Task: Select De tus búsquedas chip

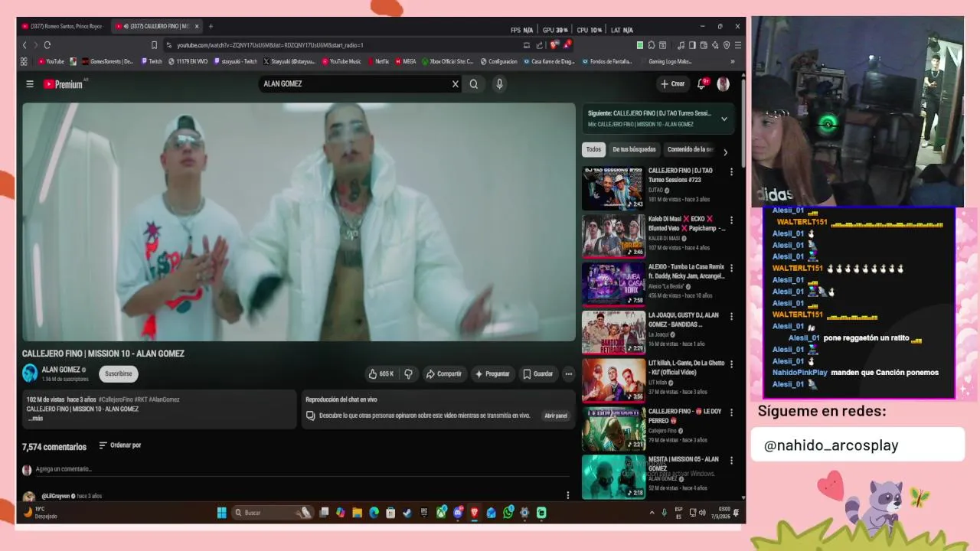Action: 634,150
